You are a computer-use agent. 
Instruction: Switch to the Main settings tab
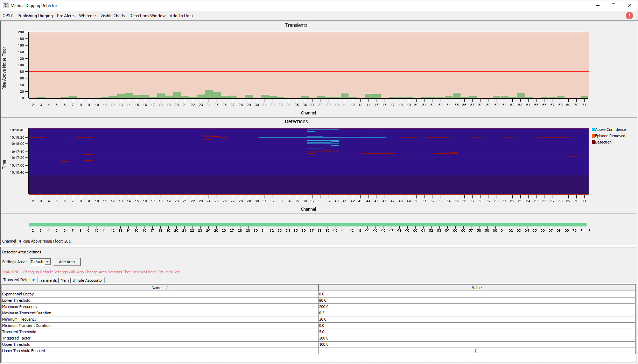coord(65,280)
